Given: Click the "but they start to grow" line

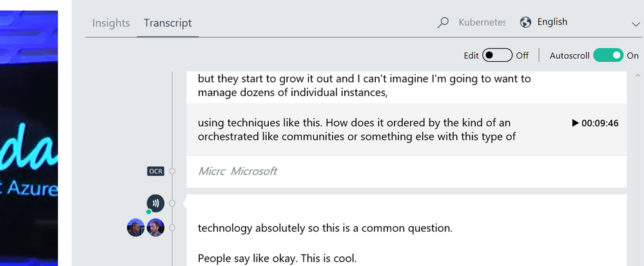Looking at the screenshot, I should (x=364, y=86).
